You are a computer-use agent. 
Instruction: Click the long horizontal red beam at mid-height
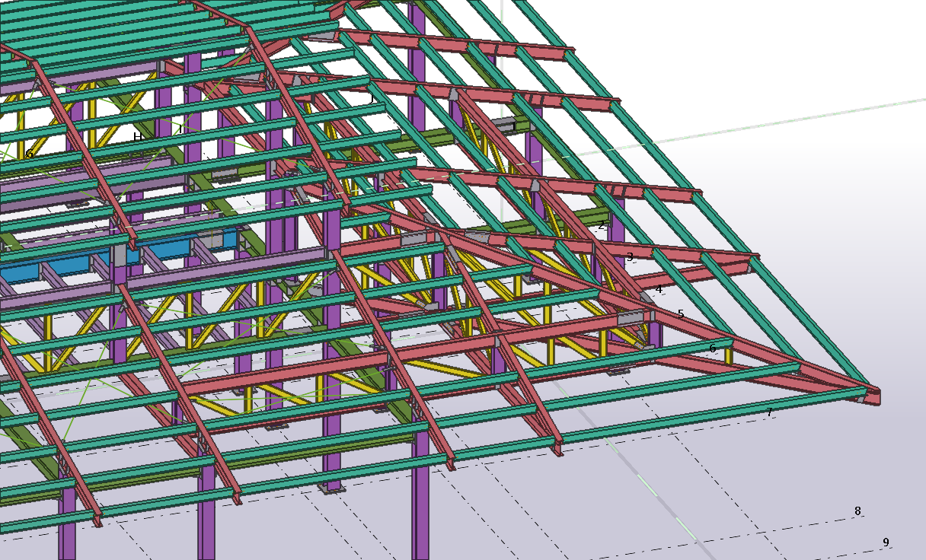click(305, 371)
